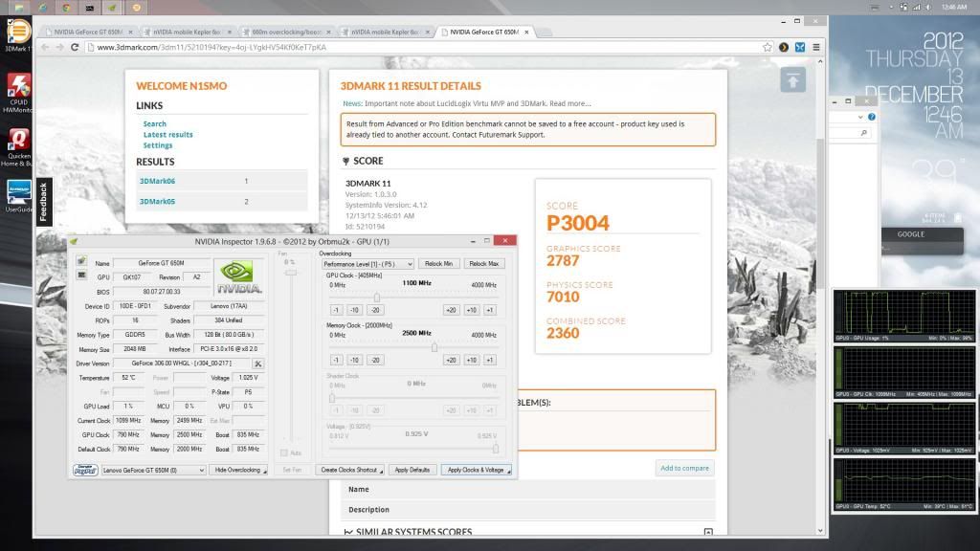The height and width of the screenshot is (551, 980).
Task: Open the 3DMark06 results link
Action: (x=157, y=181)
